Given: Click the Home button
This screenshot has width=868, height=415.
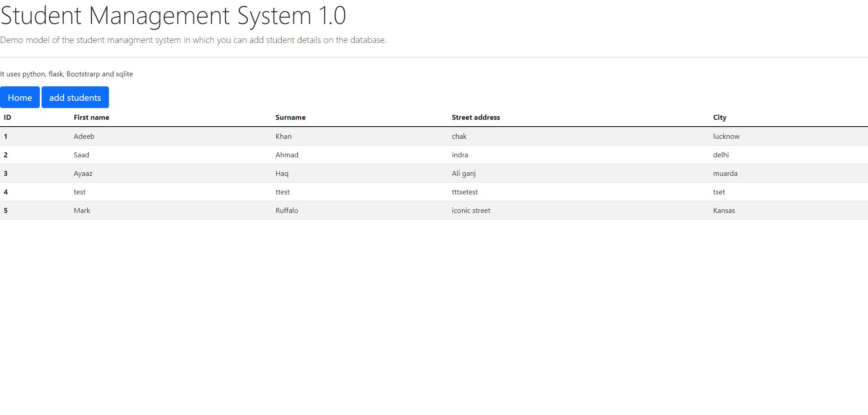Looking at the screenshot, I should [20, 97].
